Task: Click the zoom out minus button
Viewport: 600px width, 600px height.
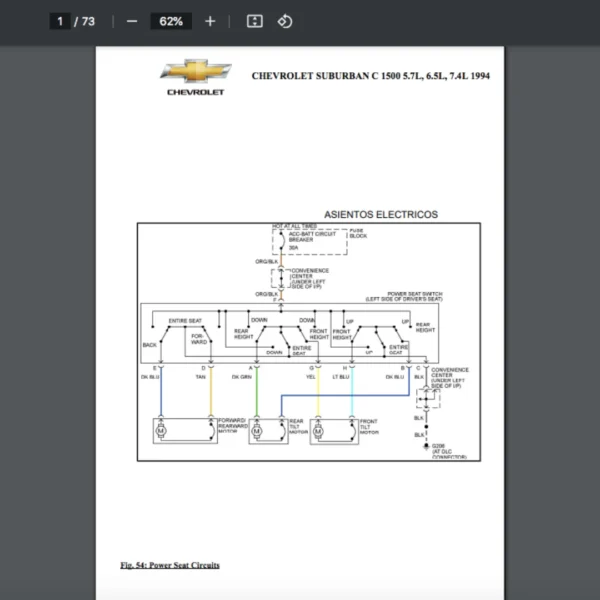Action: [132, 21]
